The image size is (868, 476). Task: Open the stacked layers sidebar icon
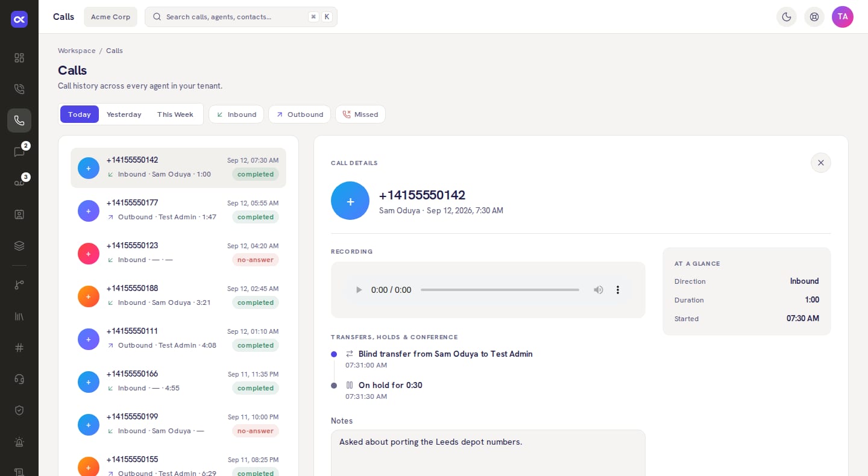pos(19,246)
